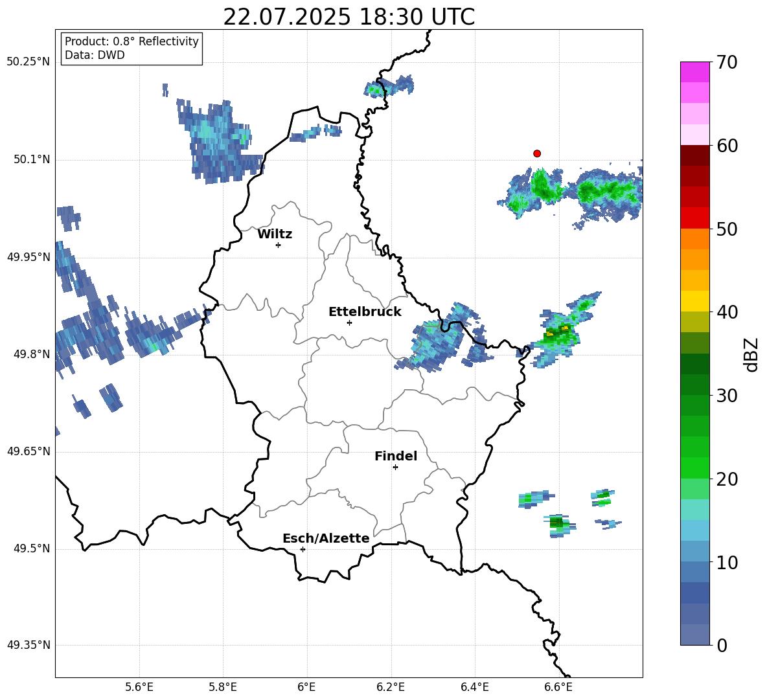
Task: Click the orange colorbar swatch just below 50
Action: coord(694,238)
